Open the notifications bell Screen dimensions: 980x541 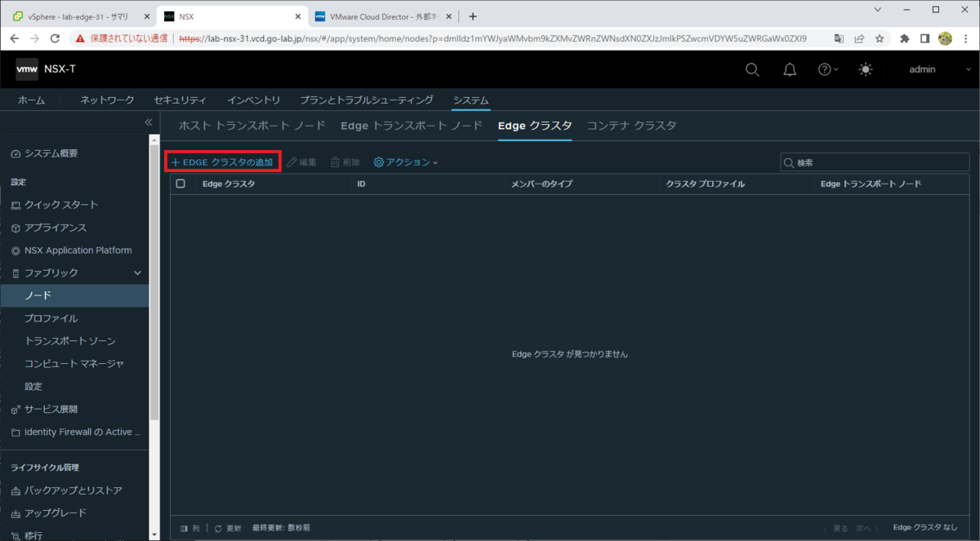[x=790, y=69]
